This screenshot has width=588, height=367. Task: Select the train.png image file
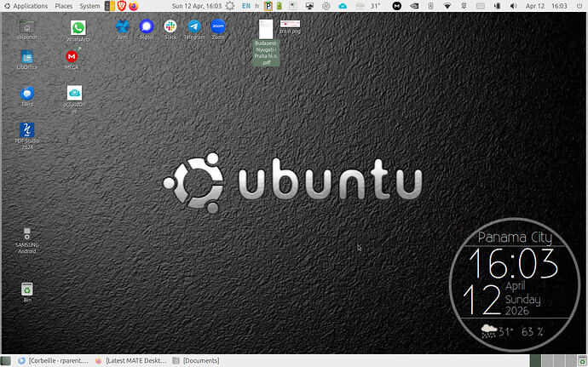pyautogui.click(x=291, y=27)
